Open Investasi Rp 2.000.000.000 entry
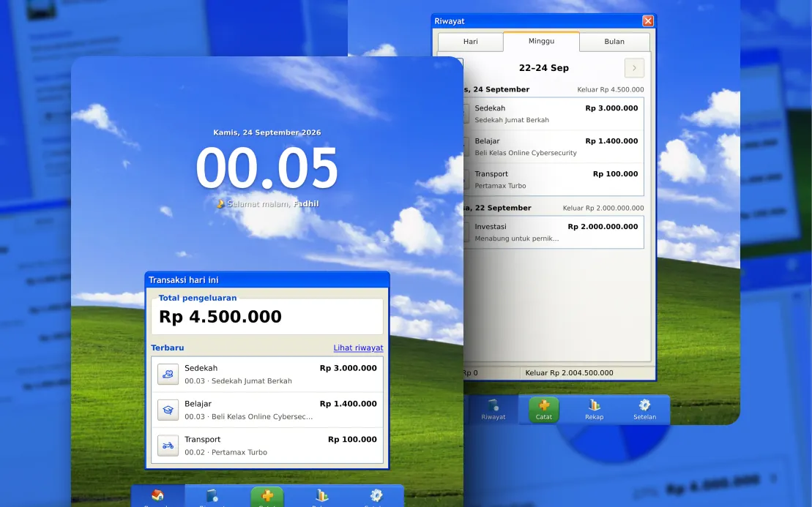812x507 pixels. 554,233
